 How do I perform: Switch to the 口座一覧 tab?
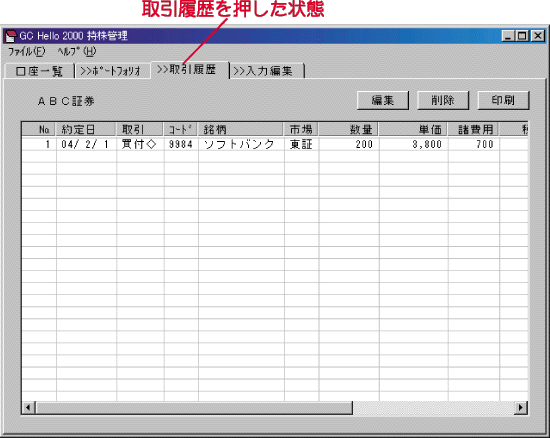point(39,71)
